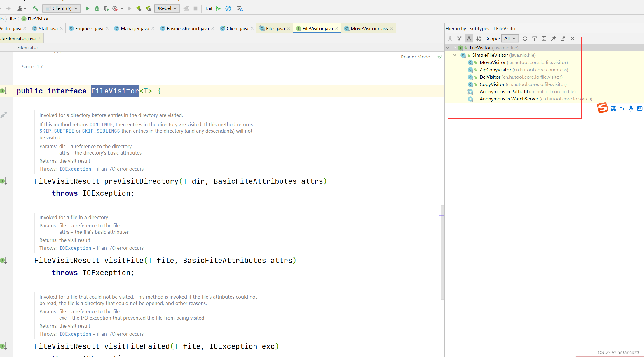
Task: Click the red stop square icon
Action: point(196,8)
